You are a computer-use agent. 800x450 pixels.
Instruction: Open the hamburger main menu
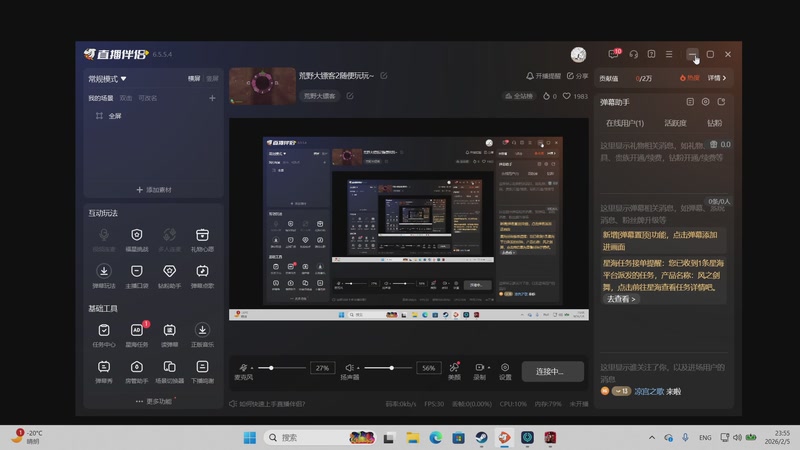pos(669,54)
